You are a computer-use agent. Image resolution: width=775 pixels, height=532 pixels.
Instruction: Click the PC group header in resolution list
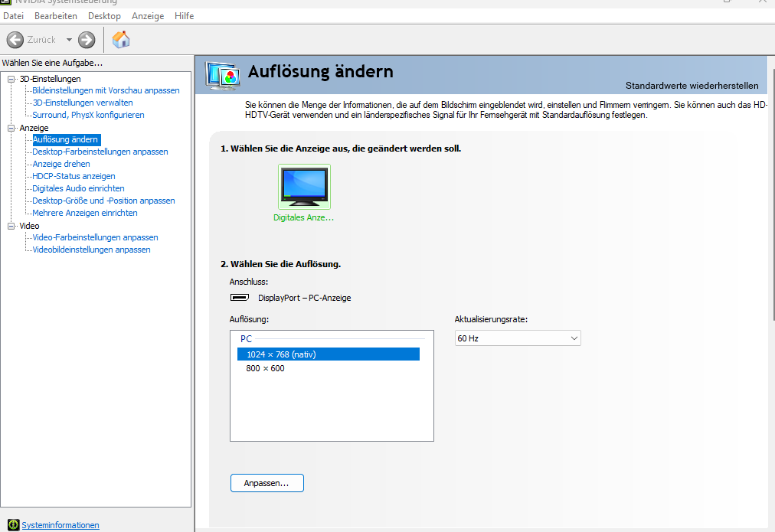246,339
